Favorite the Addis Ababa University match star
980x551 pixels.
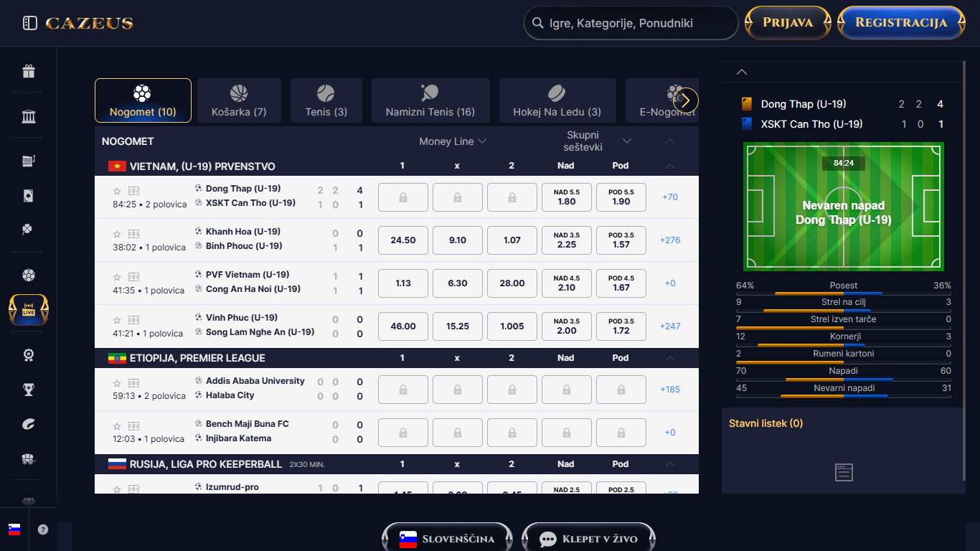pyautogui.click(x=117, y=382)
